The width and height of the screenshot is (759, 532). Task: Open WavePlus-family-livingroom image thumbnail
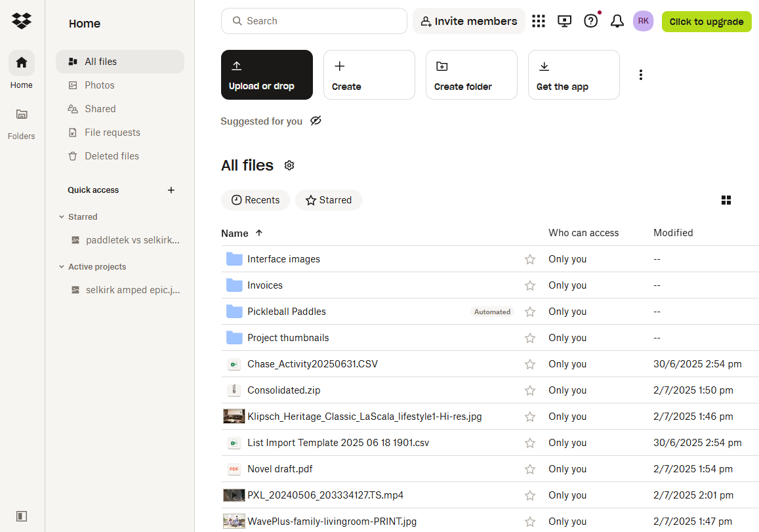click(234, 522)
